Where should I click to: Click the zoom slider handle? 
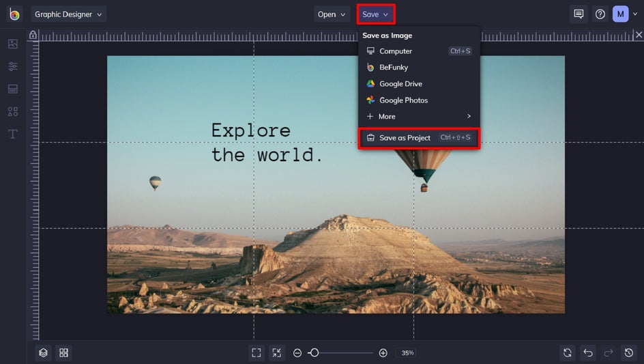(x=314, y=353)
